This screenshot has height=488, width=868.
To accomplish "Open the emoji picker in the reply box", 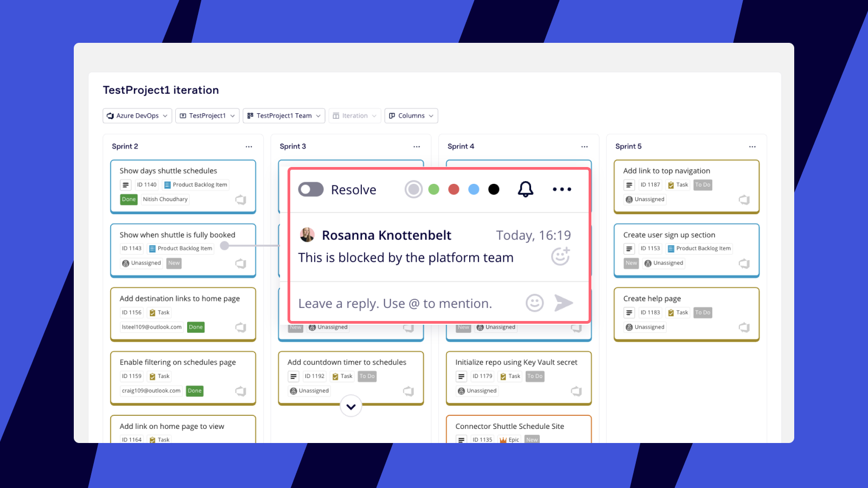I will (535, 303).
